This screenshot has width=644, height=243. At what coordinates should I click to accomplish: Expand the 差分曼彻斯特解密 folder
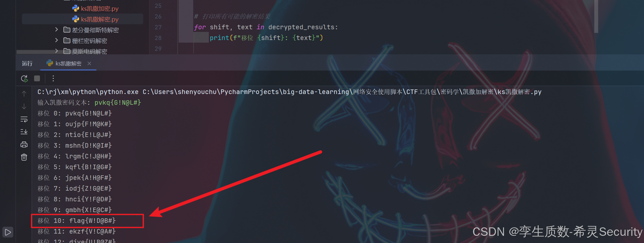pyautogui.click(x=57, y=30)
